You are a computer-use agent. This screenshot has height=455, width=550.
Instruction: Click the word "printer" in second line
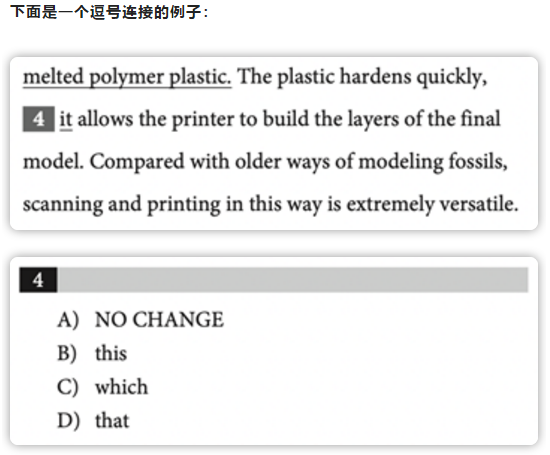(203, 120)
